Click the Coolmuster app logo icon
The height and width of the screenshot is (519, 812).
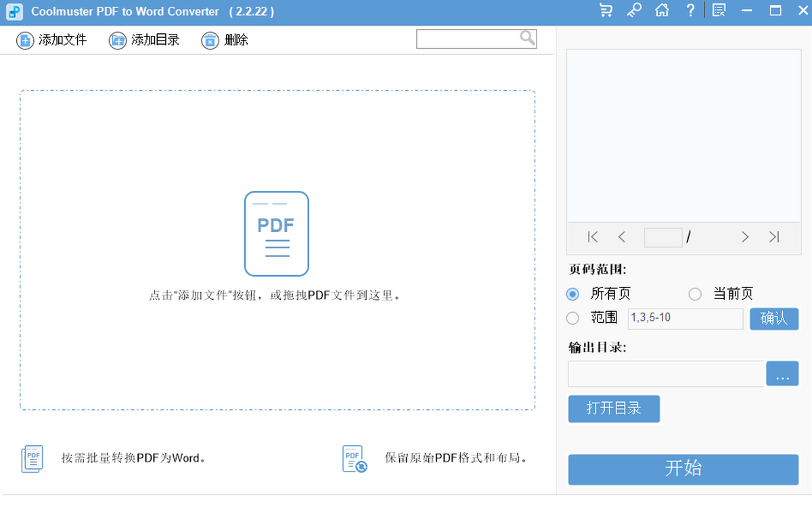click(14, 12)
